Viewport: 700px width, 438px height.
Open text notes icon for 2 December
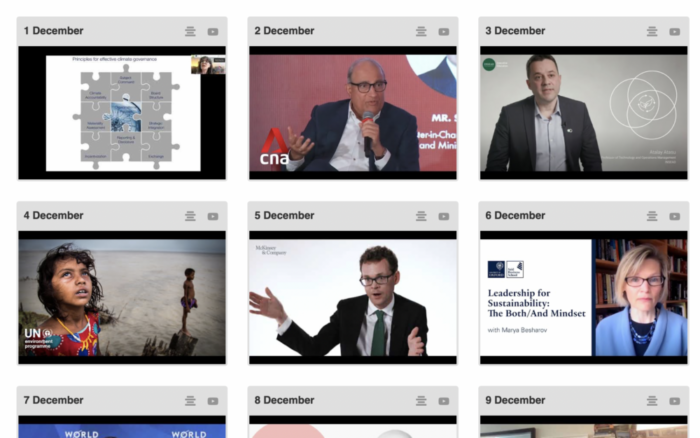[421, 32]
